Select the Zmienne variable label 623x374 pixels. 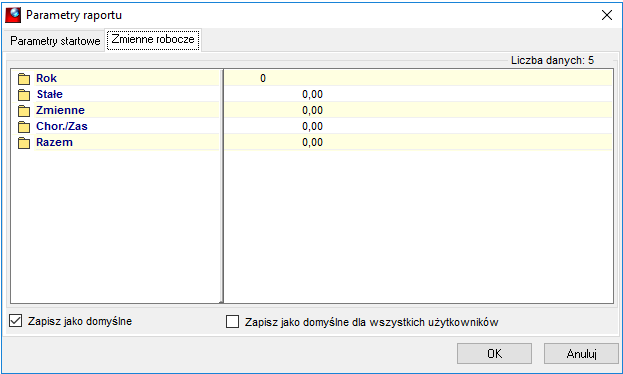(60, 110)
